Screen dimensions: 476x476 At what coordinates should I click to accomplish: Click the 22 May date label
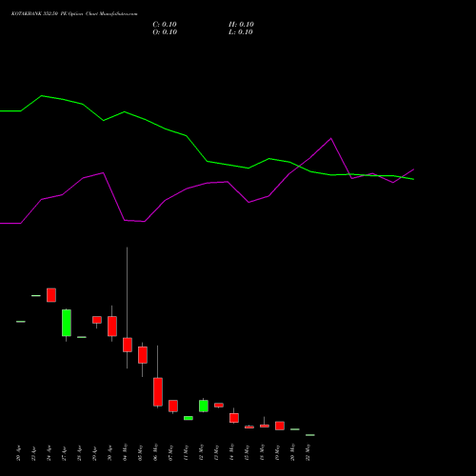tap(307, 452)
